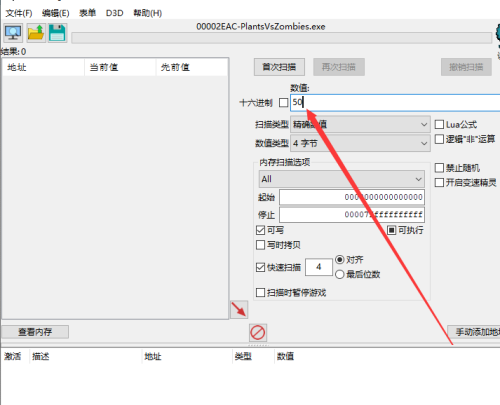Select the 最后位数 radio button
The height and width of the screenshot is (405, 500).
[x=339, y=274]
